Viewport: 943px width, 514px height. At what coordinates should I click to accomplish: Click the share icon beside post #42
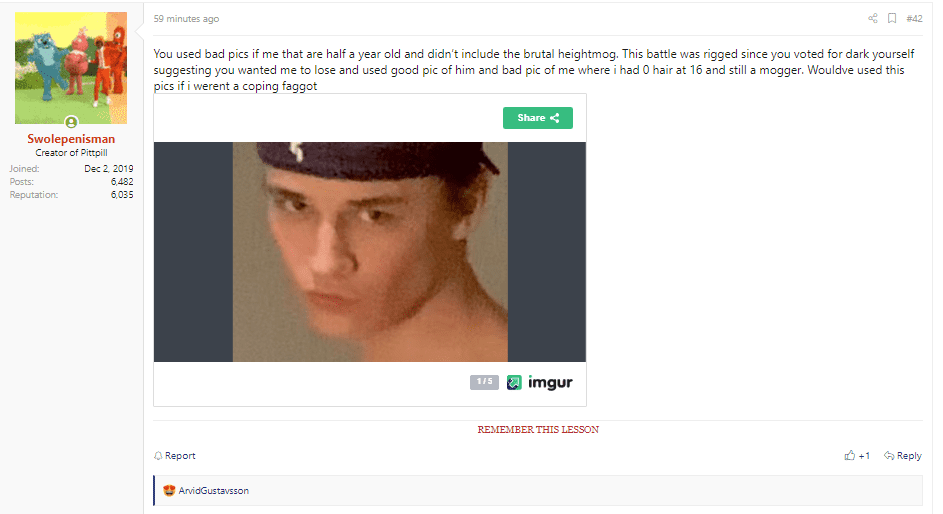pyautogui.click(x=873, y=19)
